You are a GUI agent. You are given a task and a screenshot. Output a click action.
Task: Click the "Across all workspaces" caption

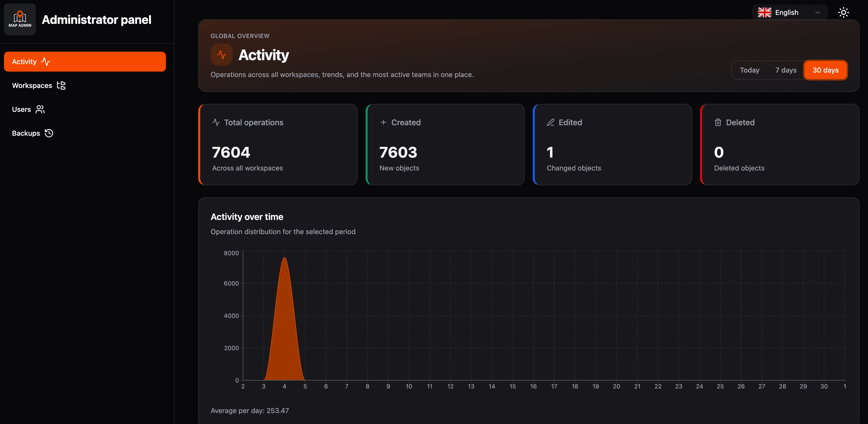tap(247, 168)
